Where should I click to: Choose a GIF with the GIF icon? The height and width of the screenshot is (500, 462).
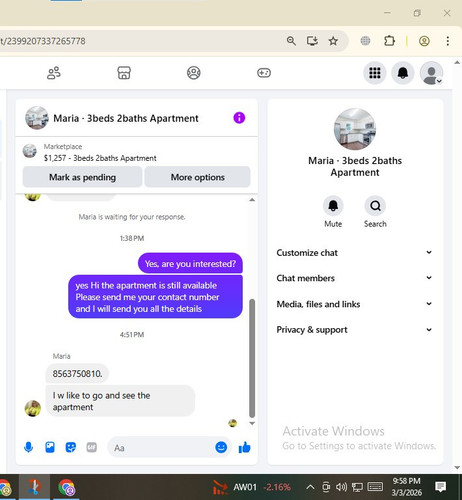92,447
